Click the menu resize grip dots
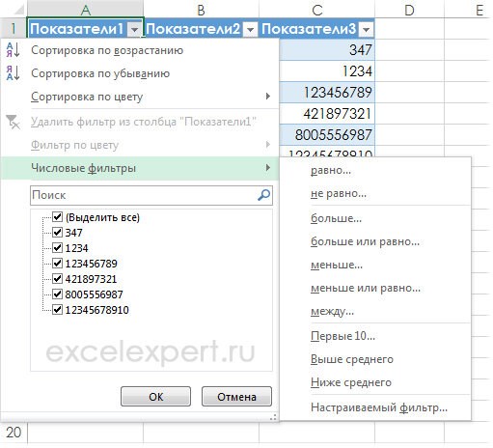This screenshot has height=448, width=493. tap(273, 417)
